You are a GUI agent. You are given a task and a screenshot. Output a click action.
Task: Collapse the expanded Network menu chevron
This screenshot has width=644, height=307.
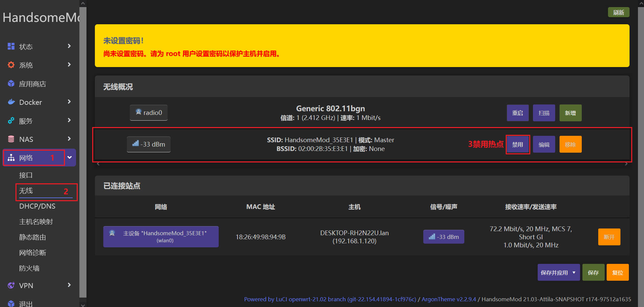(70, 157)
